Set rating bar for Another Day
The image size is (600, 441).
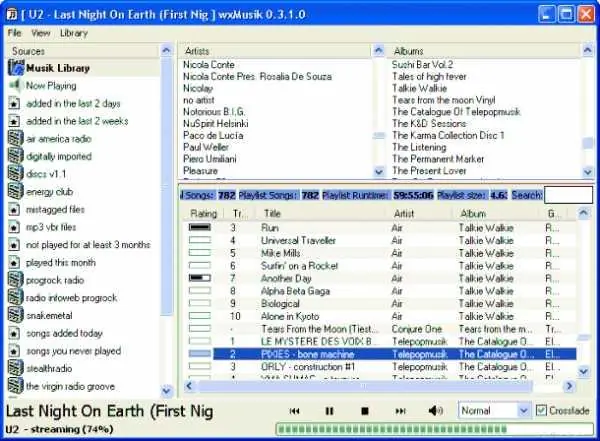pos(200,278)
